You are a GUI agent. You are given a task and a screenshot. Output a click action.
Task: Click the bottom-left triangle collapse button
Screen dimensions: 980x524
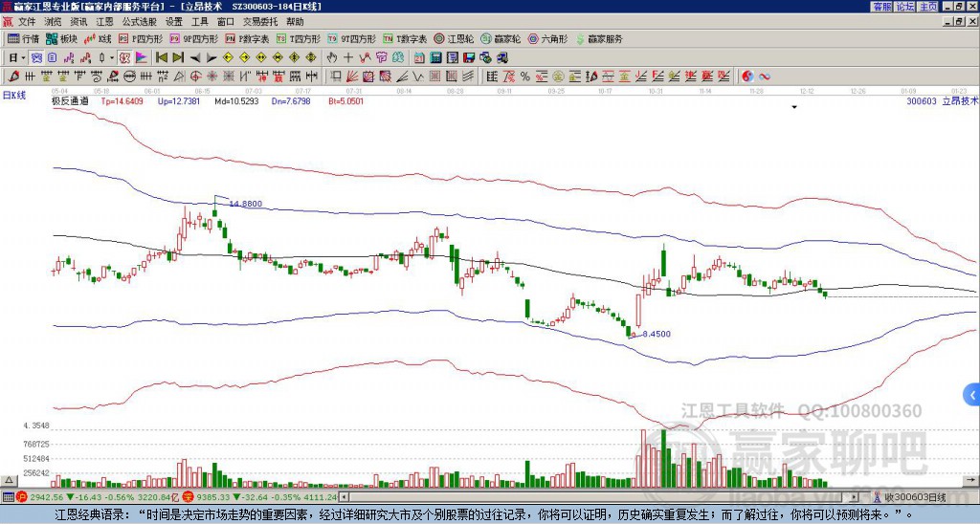pyautogui.click(x=9, y=480)
